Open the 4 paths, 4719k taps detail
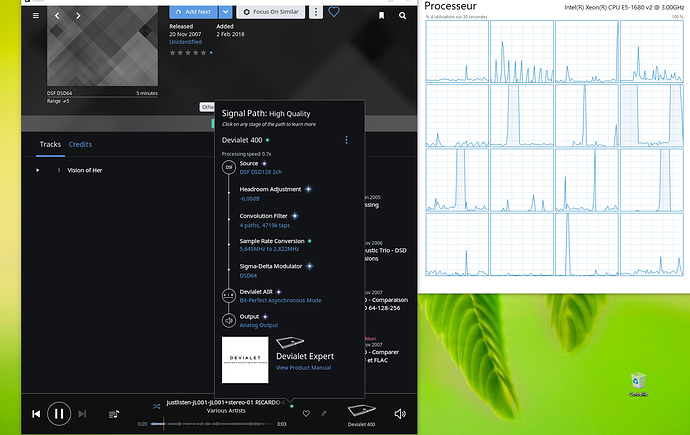This screenshot has width=690, height=435. [264, 225]
